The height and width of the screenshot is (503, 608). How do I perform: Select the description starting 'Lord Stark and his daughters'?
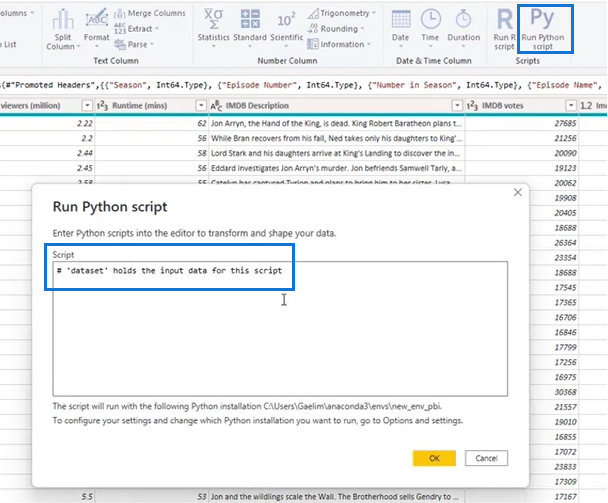click(x=337, y=153)
